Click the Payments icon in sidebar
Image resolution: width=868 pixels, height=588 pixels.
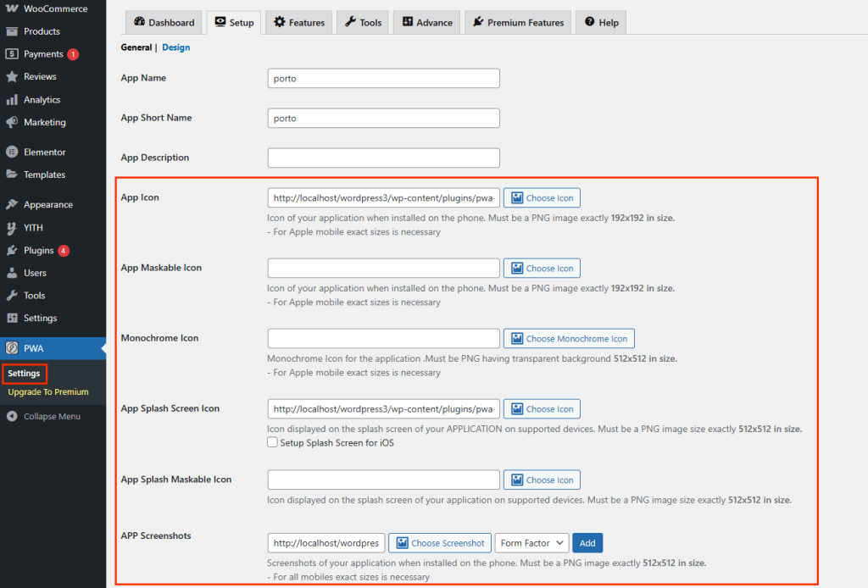12,54
